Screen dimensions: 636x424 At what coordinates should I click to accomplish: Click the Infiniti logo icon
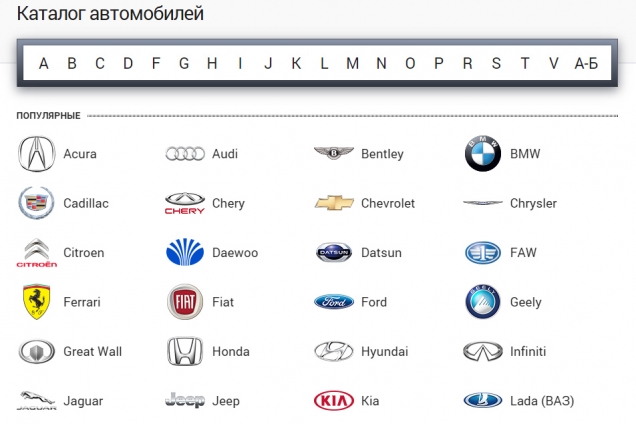pyautogui.click(x=483, y=351)
